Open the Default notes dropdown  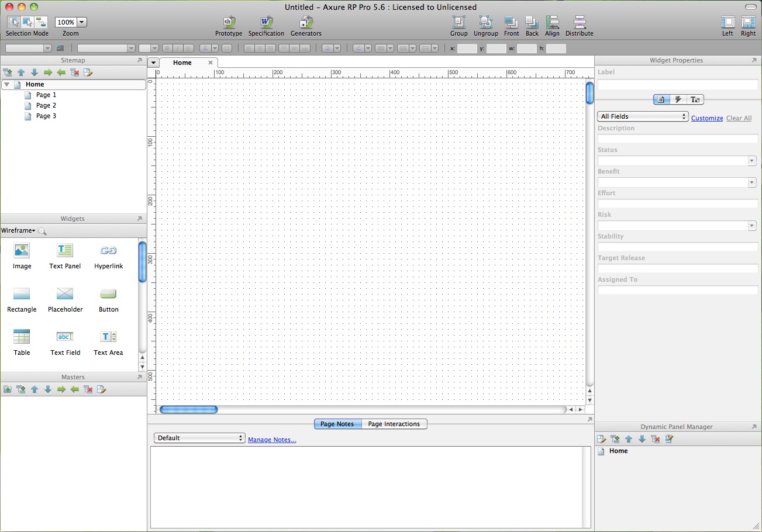(199, 437)
